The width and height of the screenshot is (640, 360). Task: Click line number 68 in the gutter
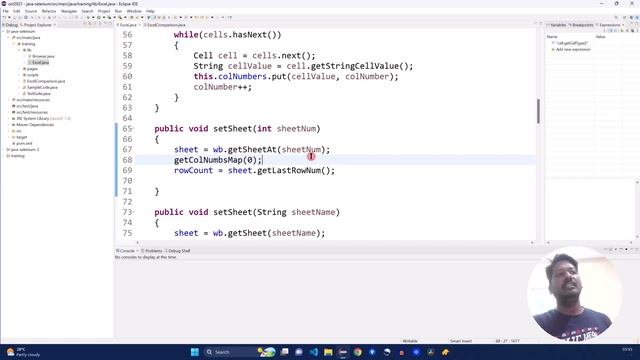tap(127, 160)
